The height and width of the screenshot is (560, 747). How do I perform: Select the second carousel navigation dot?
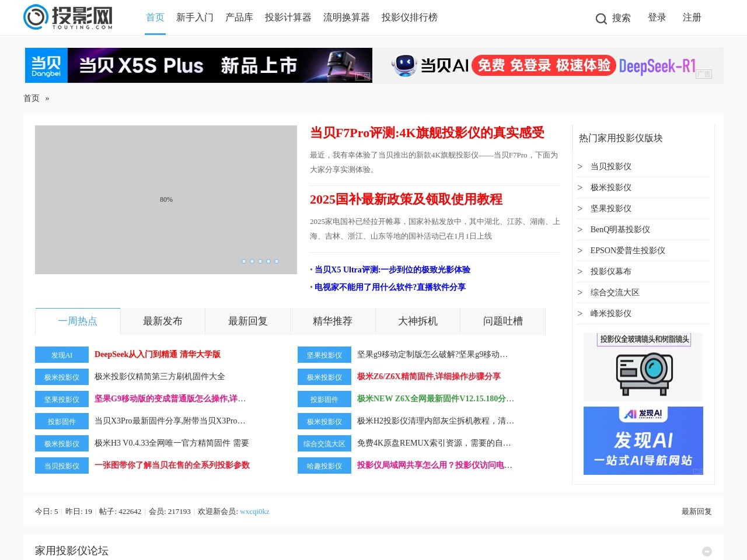click(252, 261)
